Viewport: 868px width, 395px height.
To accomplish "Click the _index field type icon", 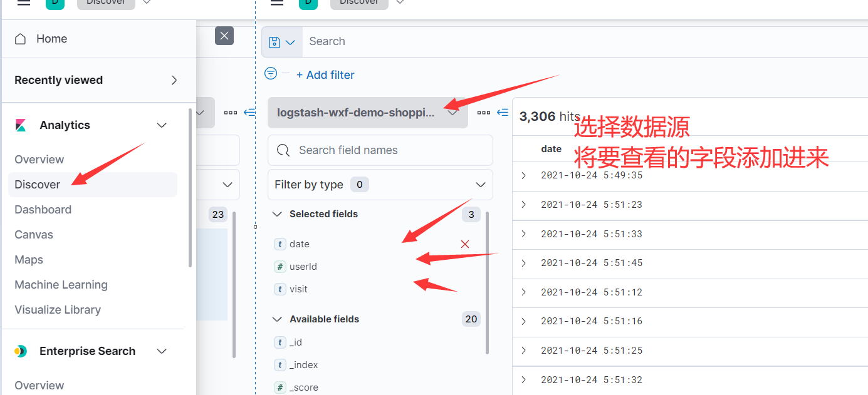I will tap(280, 365).
